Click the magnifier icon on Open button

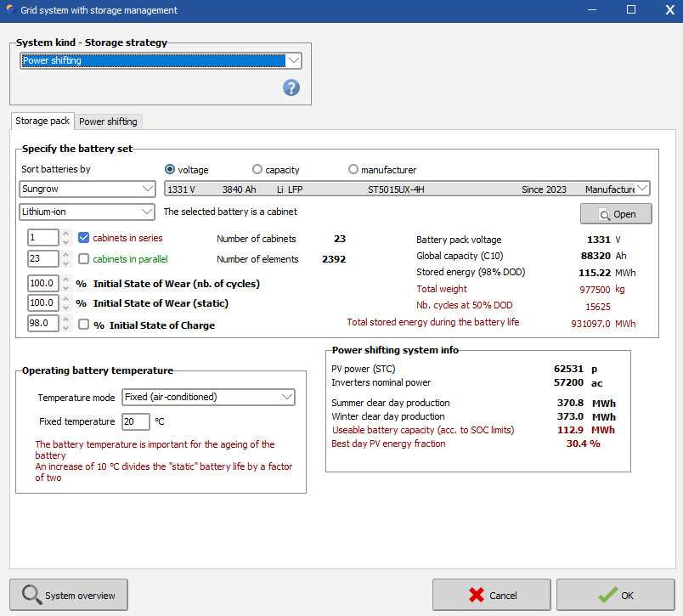[x=604, y=214]
